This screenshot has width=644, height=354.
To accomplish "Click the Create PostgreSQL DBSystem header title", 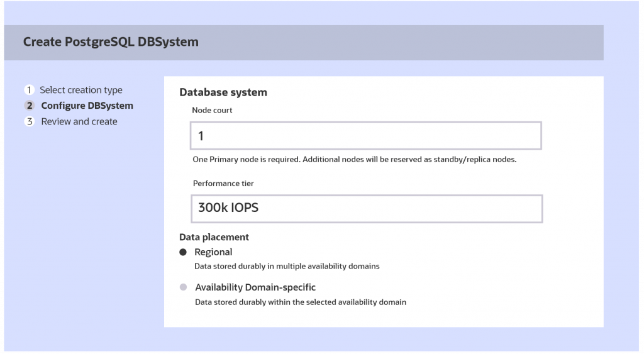I will coord(111,42).
